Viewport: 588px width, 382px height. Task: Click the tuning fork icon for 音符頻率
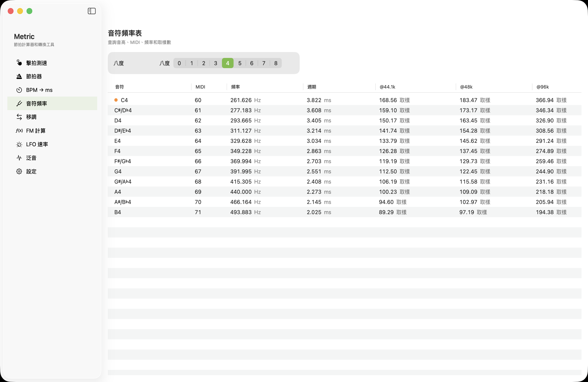click(x=19, y=104)
